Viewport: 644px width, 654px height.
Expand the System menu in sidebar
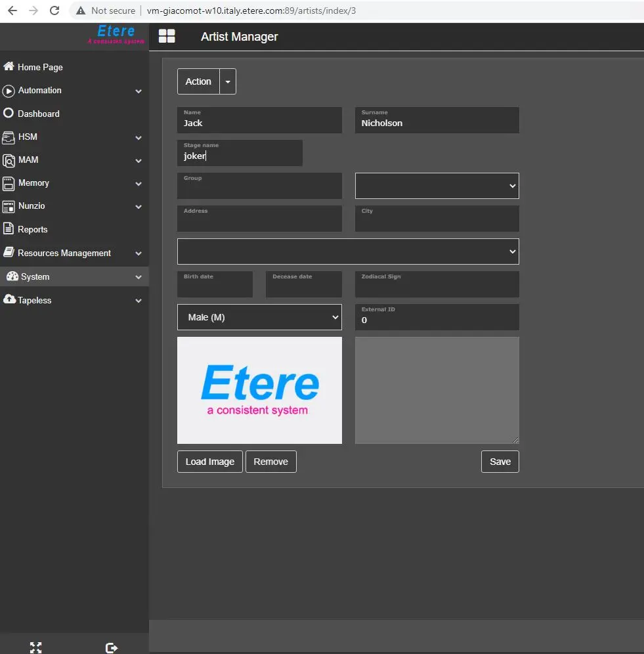click(138, 277)
